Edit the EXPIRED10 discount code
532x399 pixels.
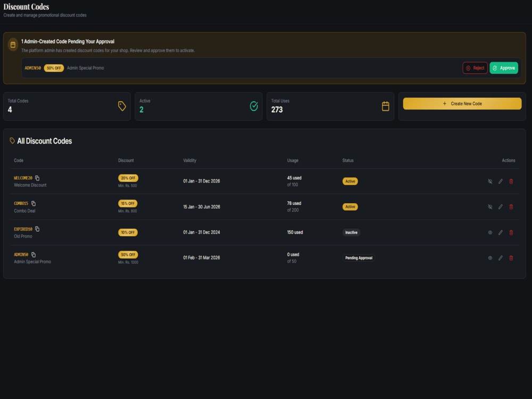point(501,232)
